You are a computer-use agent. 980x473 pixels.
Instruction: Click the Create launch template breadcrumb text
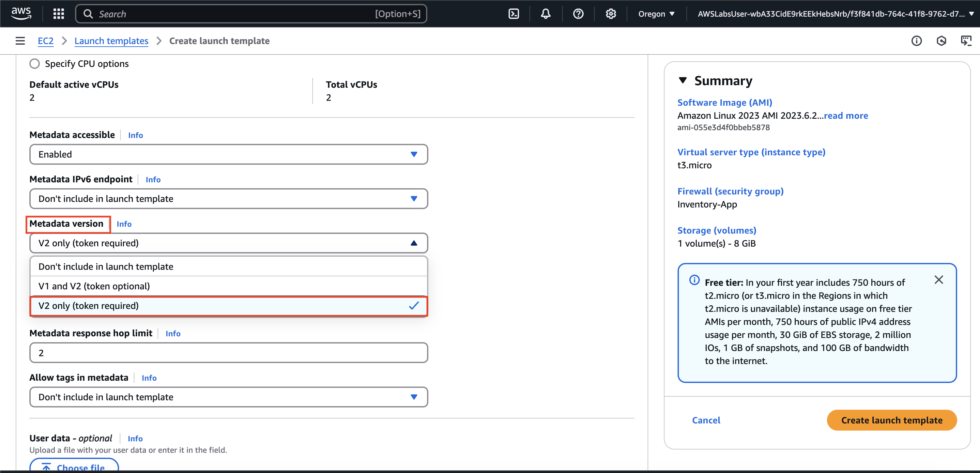(219, 41)
